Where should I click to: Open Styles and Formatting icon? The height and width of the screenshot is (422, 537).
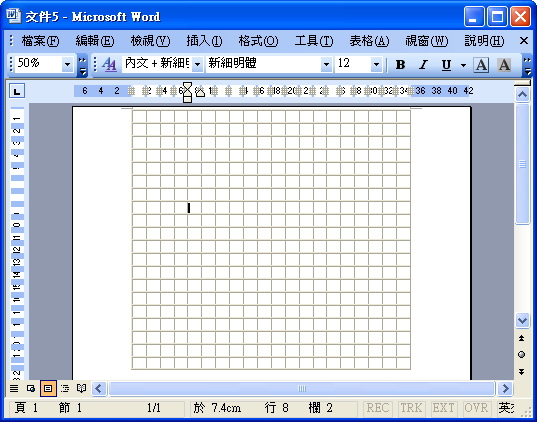[109, 64]
